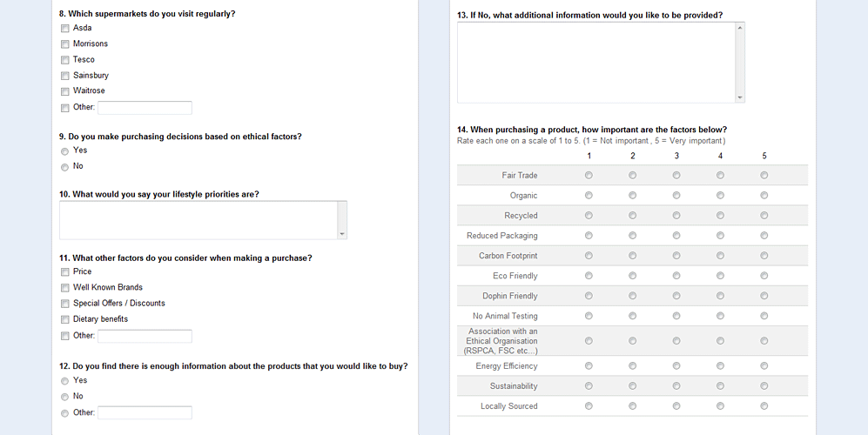
Task: Choose Other radio for question 12
Action: (64, 413)
